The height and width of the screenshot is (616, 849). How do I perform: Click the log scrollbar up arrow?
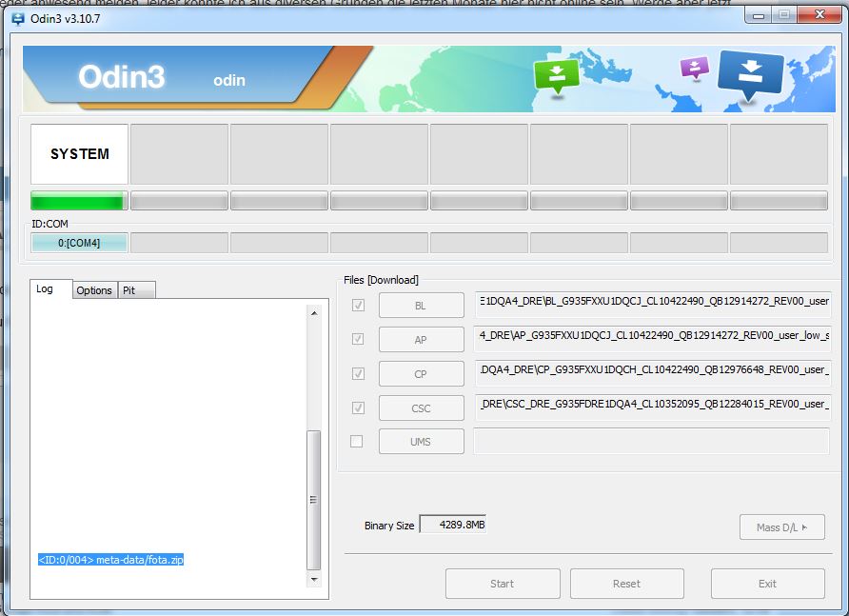(313, 313)
